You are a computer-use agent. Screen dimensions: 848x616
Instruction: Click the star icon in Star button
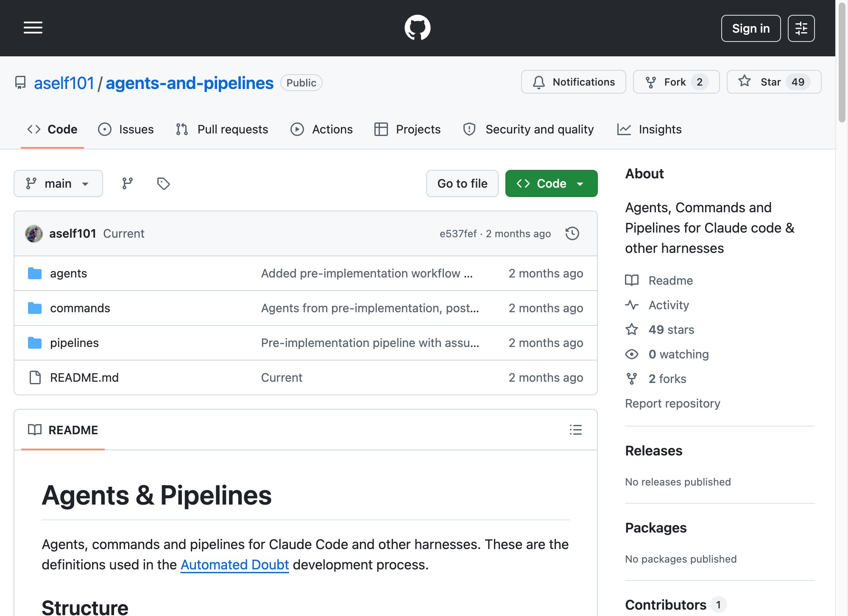745,81
